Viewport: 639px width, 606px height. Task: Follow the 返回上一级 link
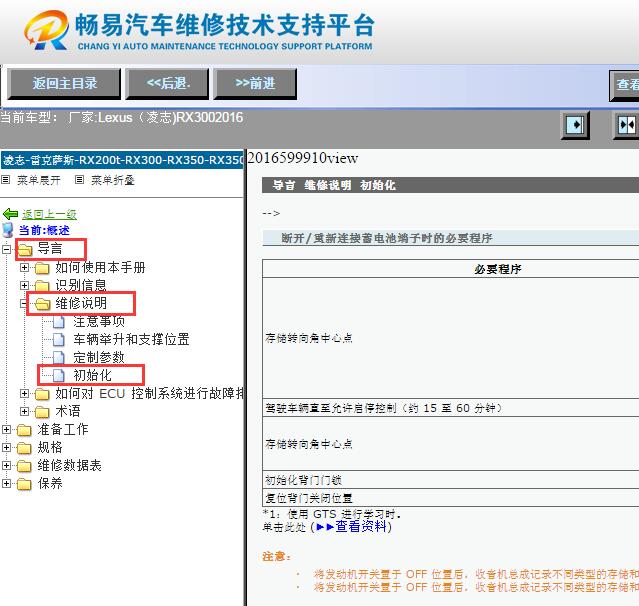click(x=49, y=214)
